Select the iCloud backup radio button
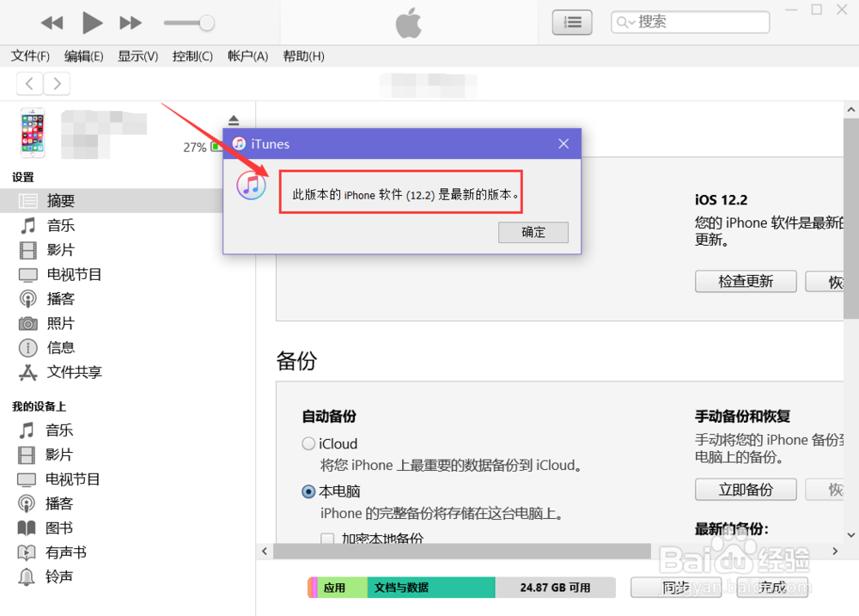 [x=308, y=443]
